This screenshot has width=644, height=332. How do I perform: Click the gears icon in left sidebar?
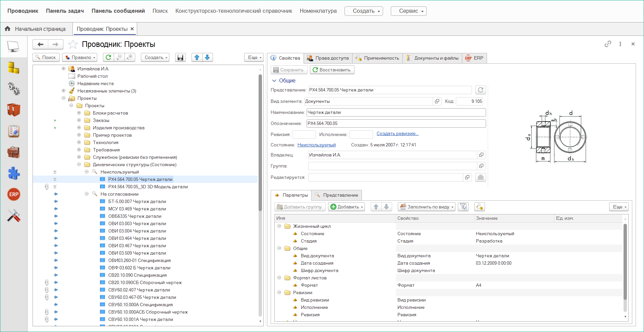click(x=14, y=89)
